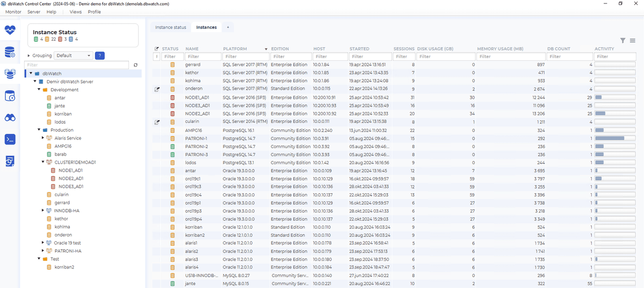Collapse the Test folder arrow
This screenshot has height=288, width=644.
tap(39, 259)
